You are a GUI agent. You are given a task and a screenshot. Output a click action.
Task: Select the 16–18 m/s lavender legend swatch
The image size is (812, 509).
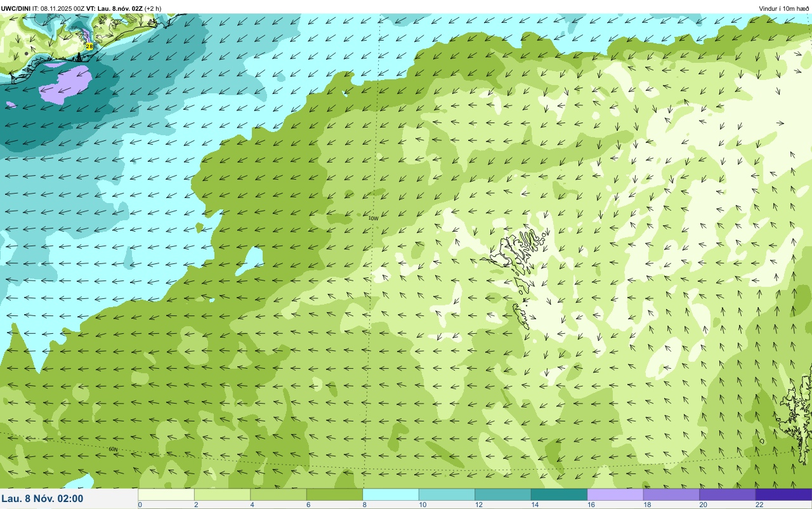click(615, 494)
